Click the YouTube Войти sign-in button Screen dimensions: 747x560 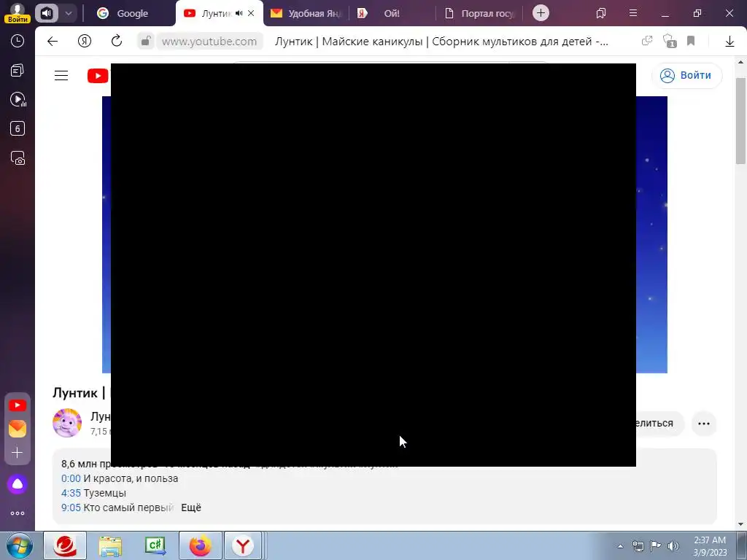[x=686, y=75]
